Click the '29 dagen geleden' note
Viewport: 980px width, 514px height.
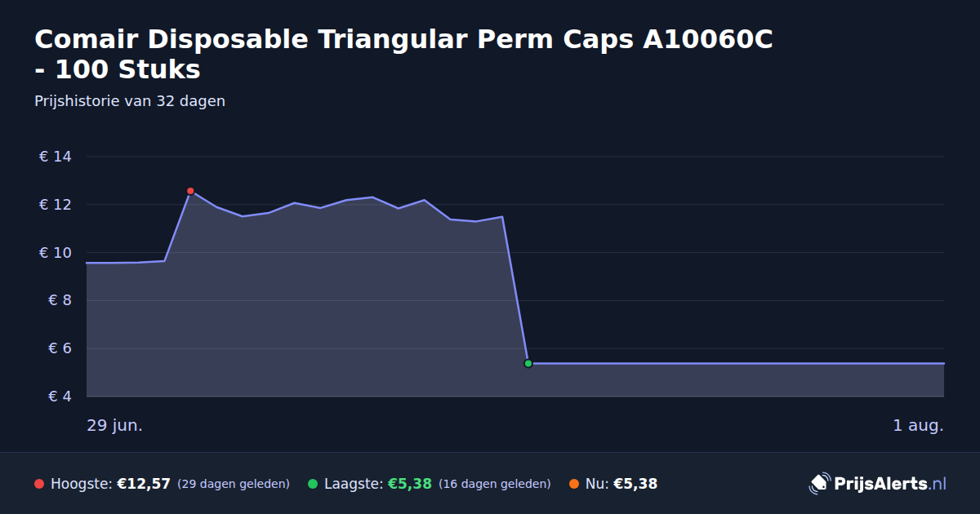click(234, 484)
